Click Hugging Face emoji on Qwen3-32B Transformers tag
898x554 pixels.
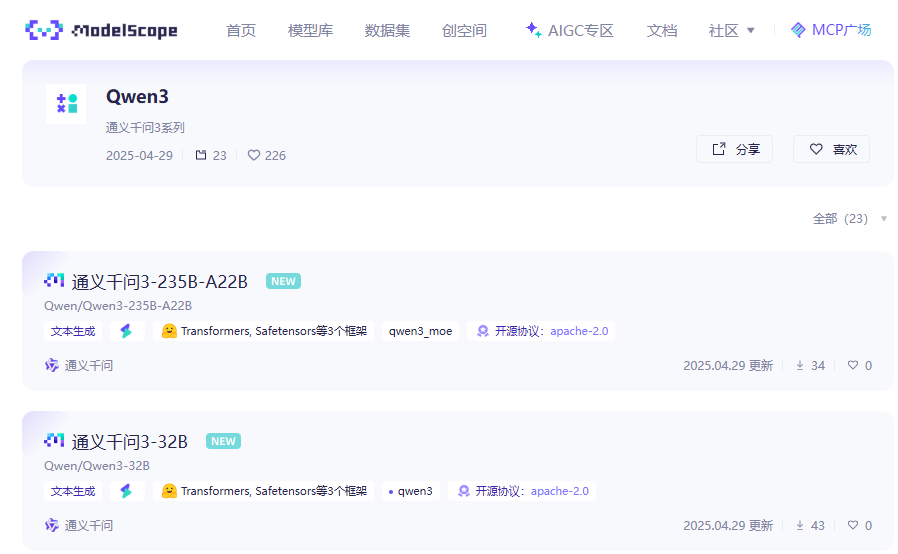coord(169,490)
